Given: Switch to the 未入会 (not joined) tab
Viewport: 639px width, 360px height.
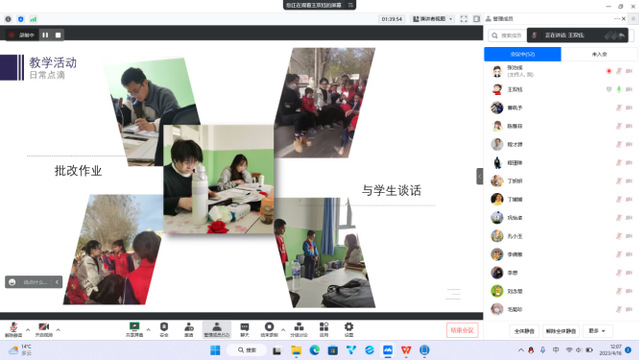Looking at the screenshot, I should pyautogui.click(x=599, y=54).
